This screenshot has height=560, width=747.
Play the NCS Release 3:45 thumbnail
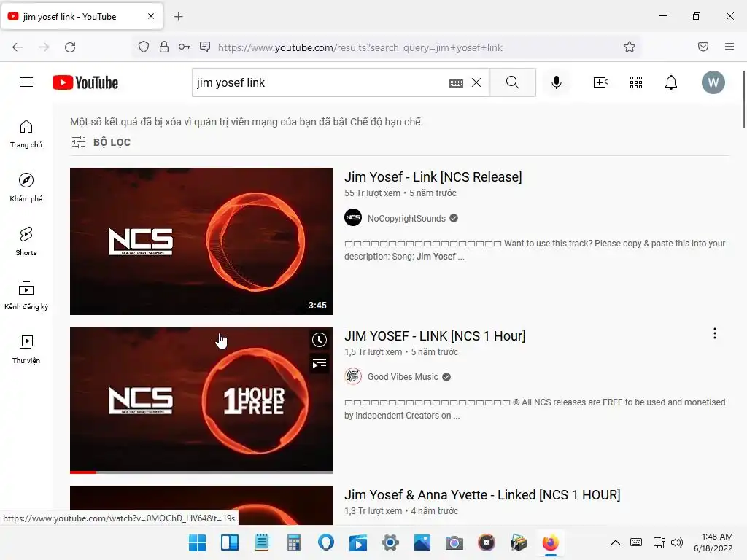pos(201,241)
